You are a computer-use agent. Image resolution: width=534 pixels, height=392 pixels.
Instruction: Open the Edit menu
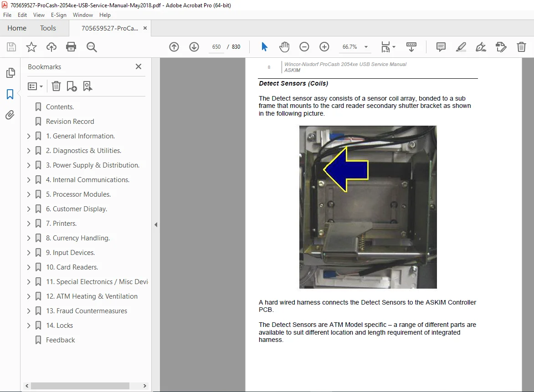[22, 15]
